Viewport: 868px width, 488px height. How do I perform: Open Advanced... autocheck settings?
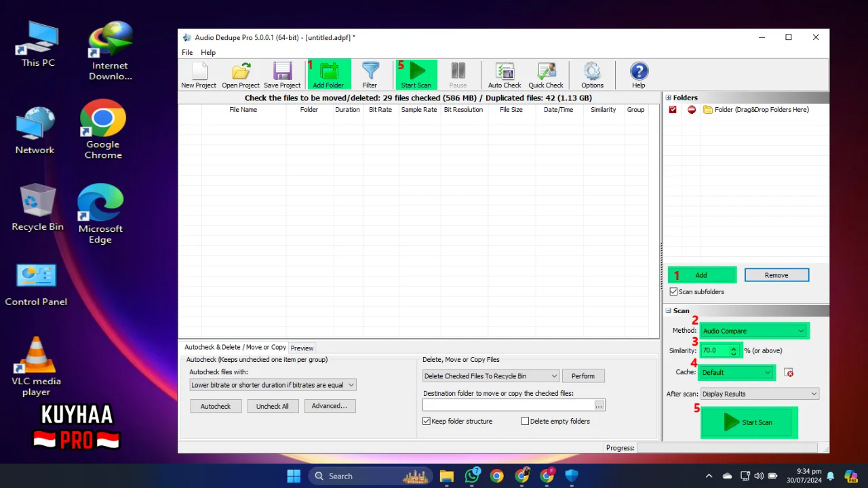tap(330, 406)
